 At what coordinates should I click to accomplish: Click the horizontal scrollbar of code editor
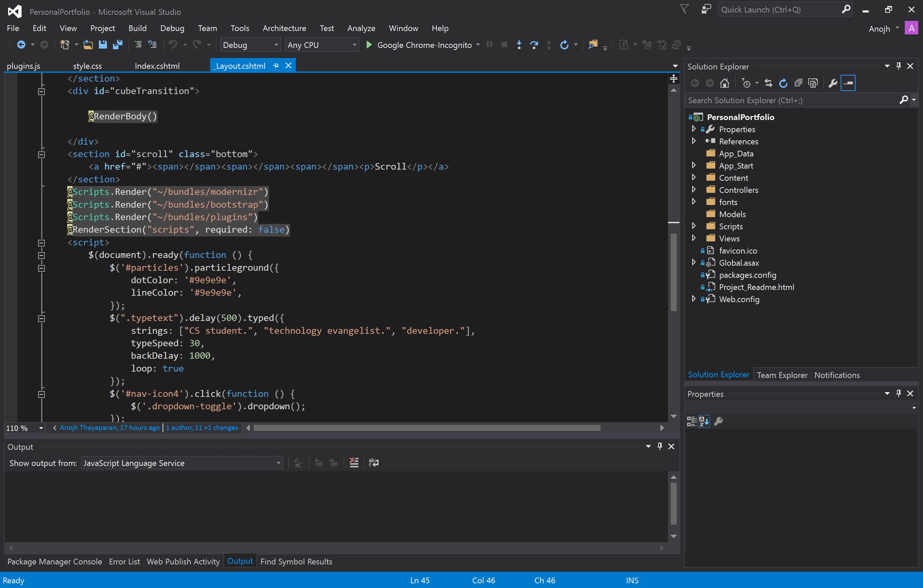pos(427,428)
